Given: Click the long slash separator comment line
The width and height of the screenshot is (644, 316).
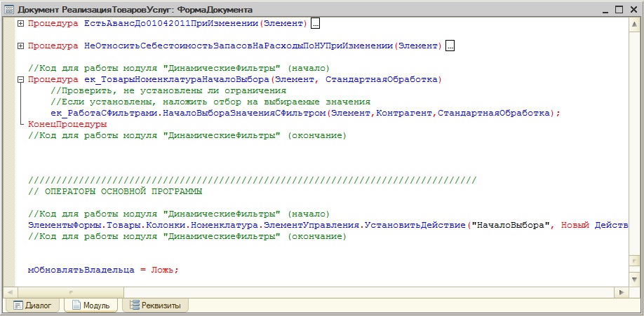Looking at the screenshot, I should tap(252, 180).
